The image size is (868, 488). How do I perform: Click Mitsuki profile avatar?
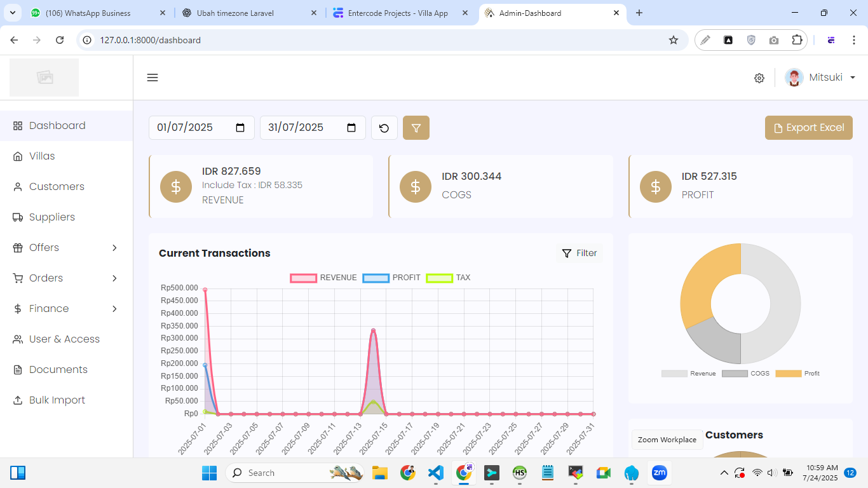794,78
